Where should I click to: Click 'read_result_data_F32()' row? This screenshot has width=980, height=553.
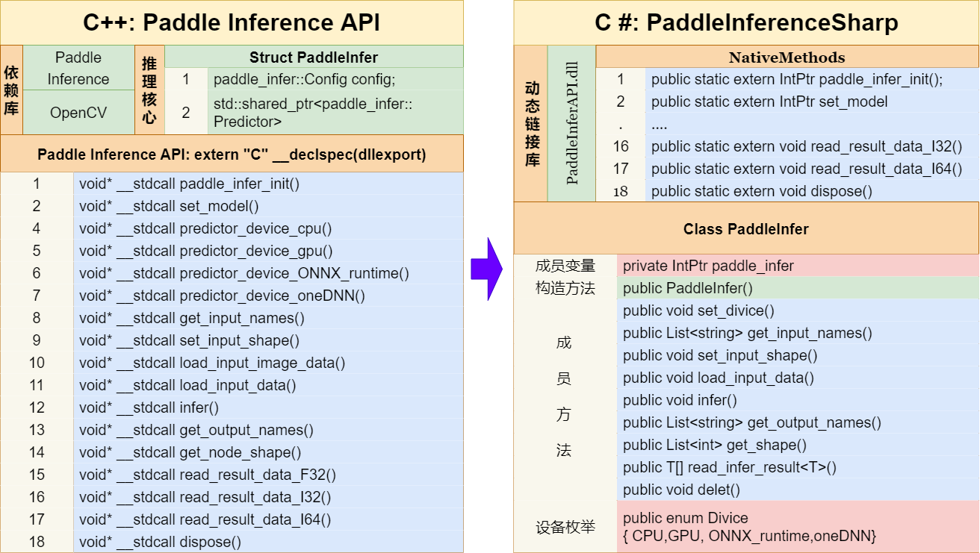pos(268,475)
